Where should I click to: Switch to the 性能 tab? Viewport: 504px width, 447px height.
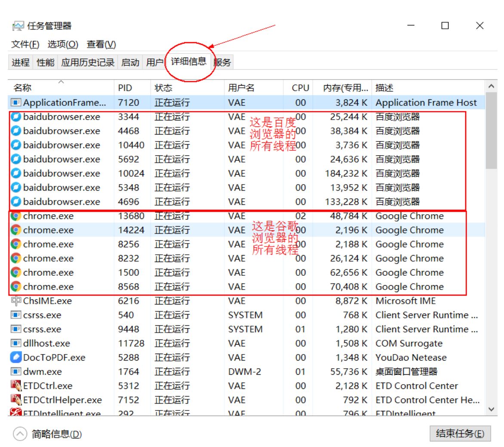[x=45, y=62]
